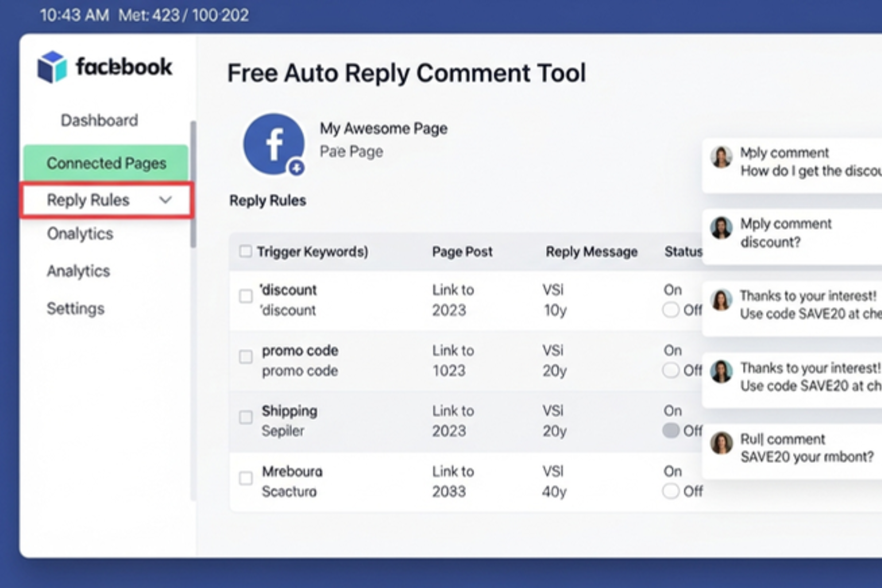Open Connected Pages
The height and width of the screenshot is (588, 882).
tap(107, 163)
